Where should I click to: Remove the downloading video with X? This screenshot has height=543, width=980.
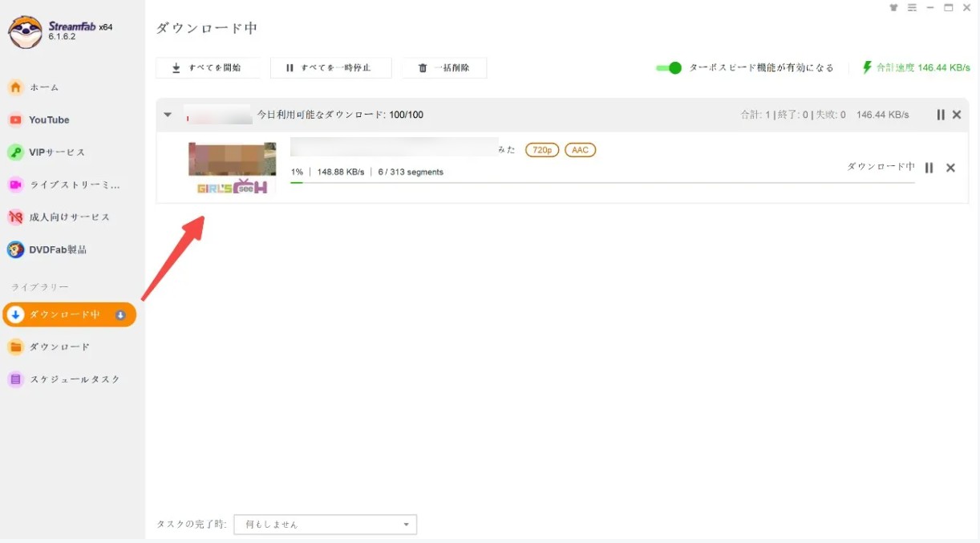950,168
